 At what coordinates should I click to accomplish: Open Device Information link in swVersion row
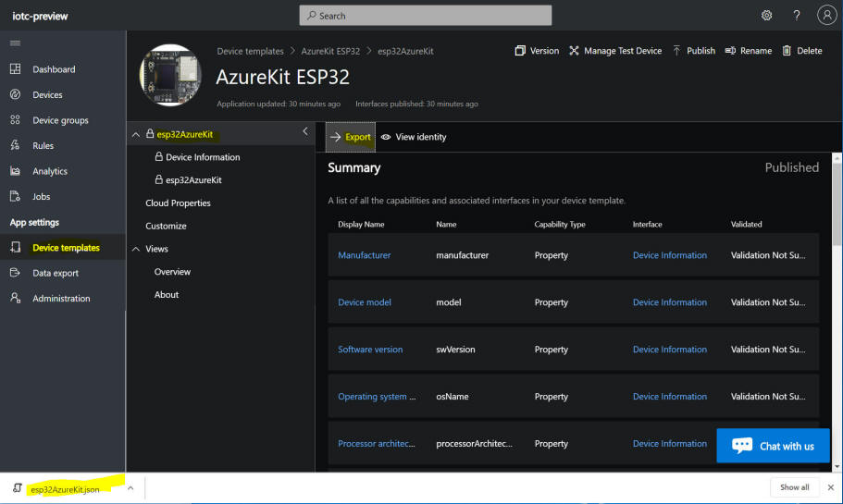(670, 350)
